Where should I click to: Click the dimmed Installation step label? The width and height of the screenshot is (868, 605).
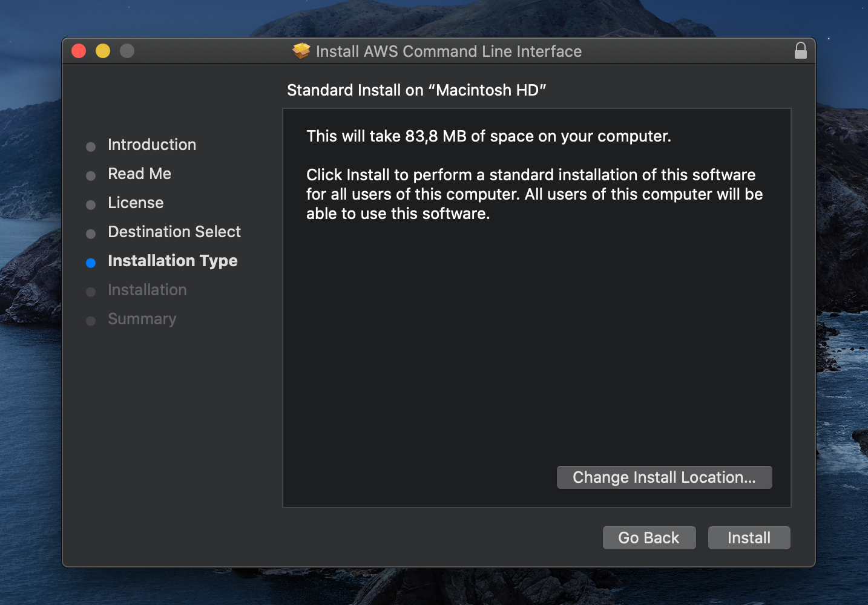[x=147, y=290]
